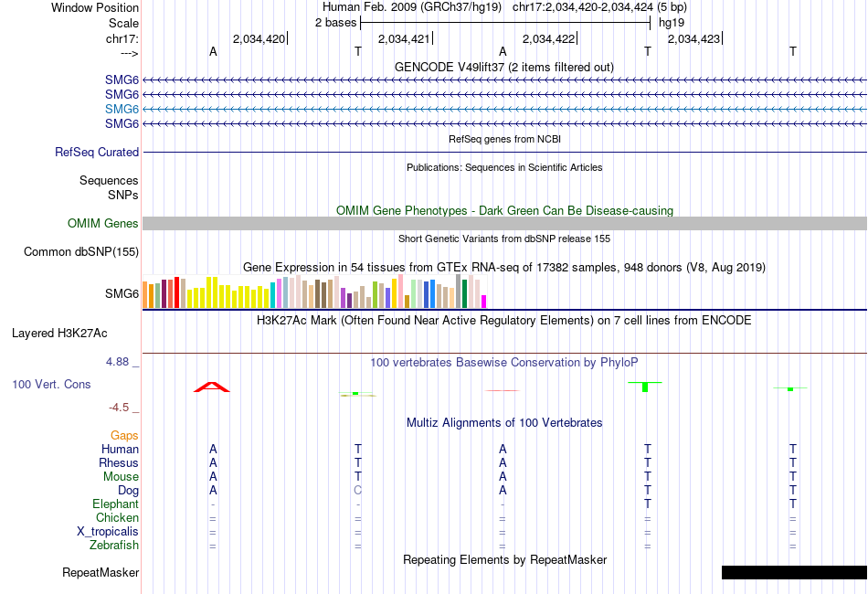This screenshot has width=868, height=594.
Task: Click the SNPs track label
Action: coord(123,195)
